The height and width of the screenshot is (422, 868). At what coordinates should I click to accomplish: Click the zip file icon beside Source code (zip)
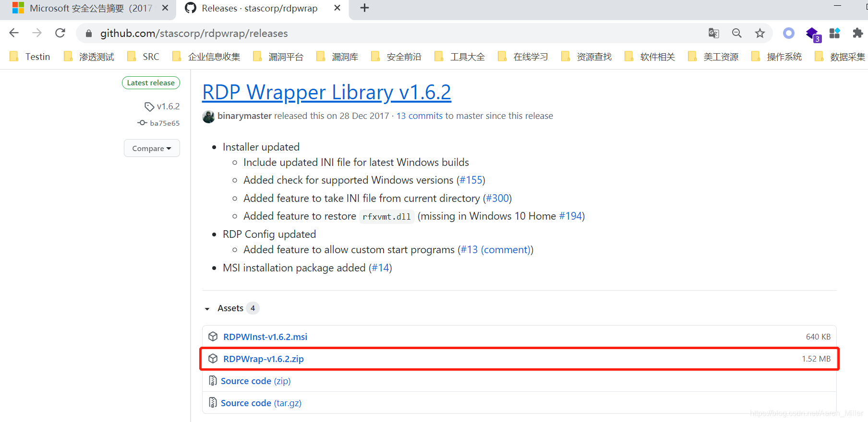tap(213, 381)
